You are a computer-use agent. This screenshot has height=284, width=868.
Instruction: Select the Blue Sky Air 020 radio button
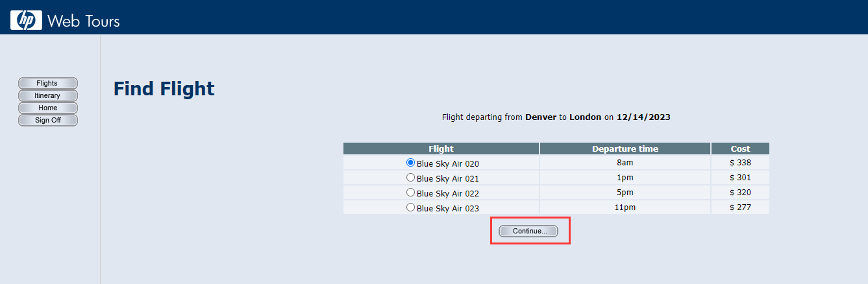point(410,163)
